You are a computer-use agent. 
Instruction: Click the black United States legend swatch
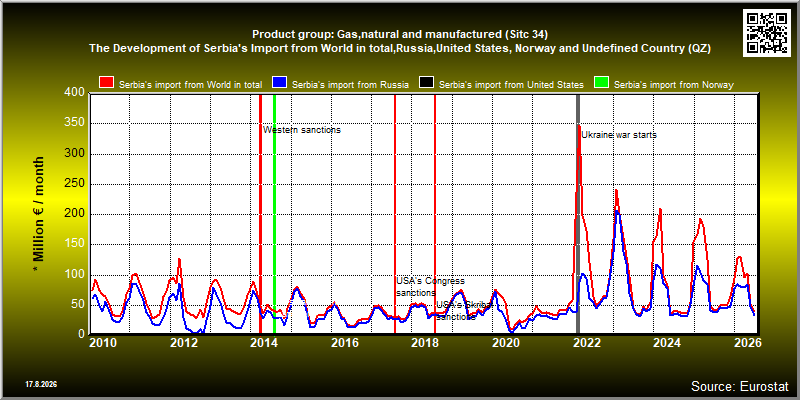coord(426,84)
